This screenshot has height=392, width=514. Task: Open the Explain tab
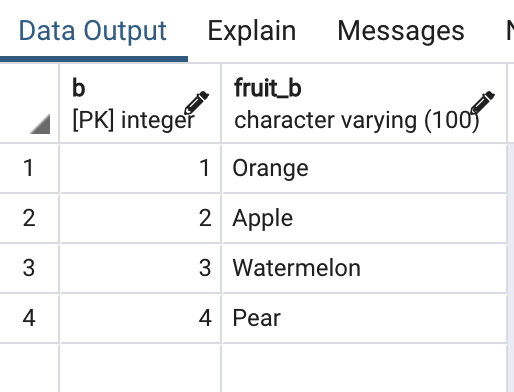(x=252, y=31)
